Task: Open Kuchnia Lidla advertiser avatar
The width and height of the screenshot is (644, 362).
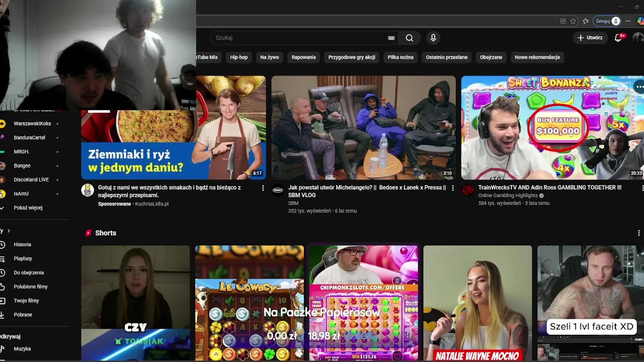Action: [x=88, y=190]
